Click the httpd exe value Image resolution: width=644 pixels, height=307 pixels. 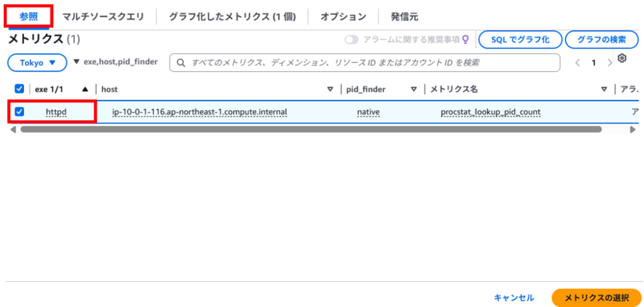[x=56, y=112]
